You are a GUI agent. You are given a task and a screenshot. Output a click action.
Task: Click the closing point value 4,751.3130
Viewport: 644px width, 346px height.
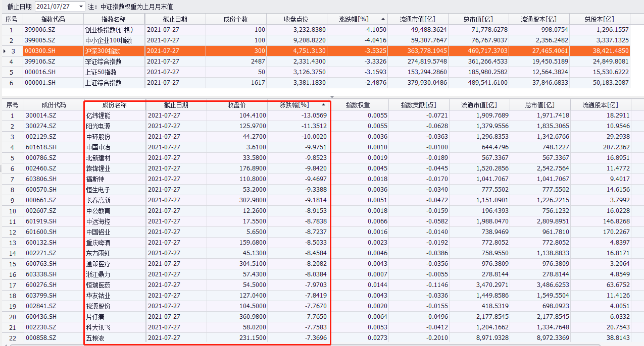click(309, 51)
